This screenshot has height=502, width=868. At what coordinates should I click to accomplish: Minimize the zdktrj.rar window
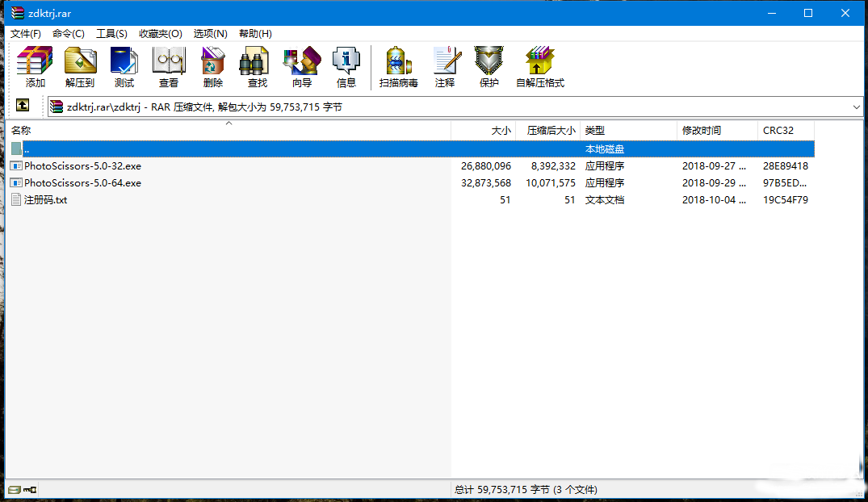772,13
